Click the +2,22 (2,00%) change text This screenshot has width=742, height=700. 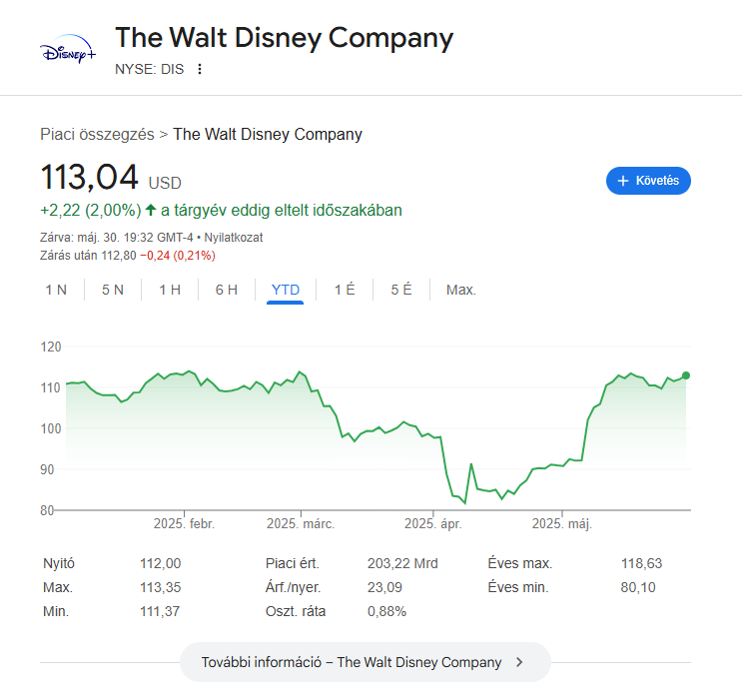[x=91, y=210]
